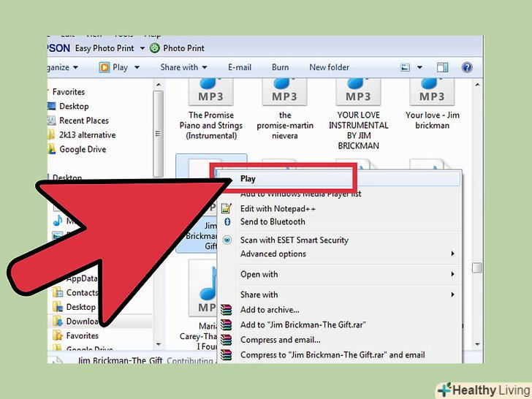Toggle the preview pane icon
The width and height of the screenshot is (532, 399).
pos(442,67)
